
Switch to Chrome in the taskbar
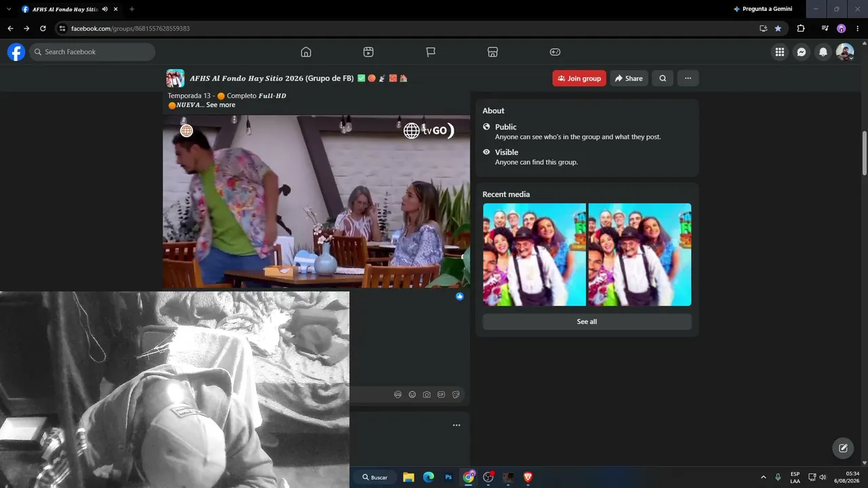point(469,477)
